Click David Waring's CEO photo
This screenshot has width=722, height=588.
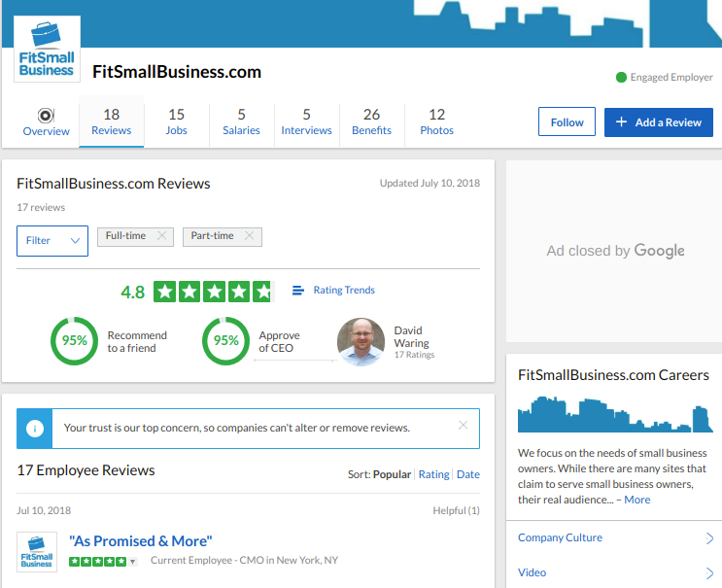pyautogui.click(x=361, y=342)
